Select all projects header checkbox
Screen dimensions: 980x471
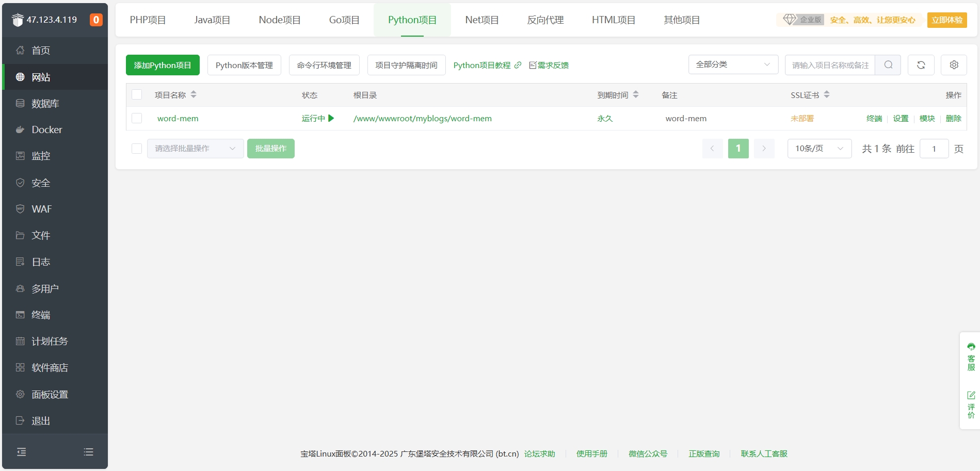tap(137, 95)
